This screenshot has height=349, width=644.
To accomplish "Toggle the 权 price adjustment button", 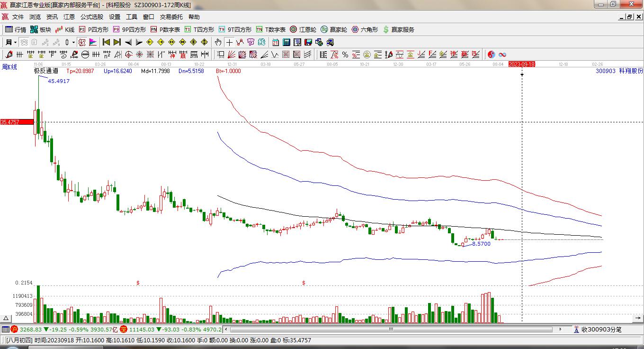I will 82,42.
